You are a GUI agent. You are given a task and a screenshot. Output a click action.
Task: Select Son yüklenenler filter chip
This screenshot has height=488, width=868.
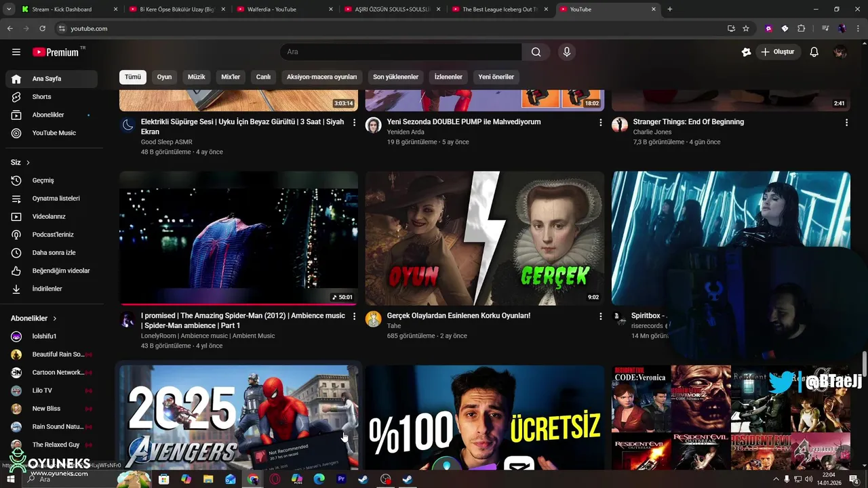pyautogui.click(x=395, y=77)
